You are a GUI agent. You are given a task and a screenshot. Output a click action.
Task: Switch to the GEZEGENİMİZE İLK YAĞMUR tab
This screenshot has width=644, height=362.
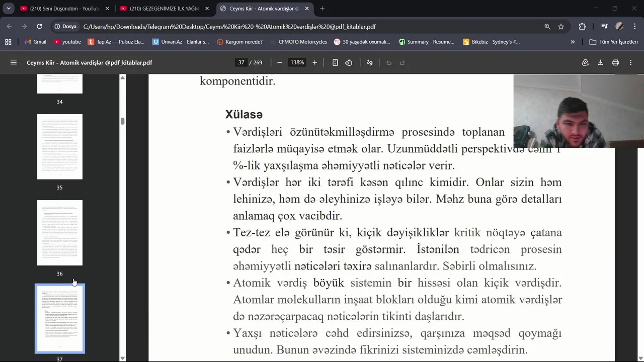click(x=164, y=9)
